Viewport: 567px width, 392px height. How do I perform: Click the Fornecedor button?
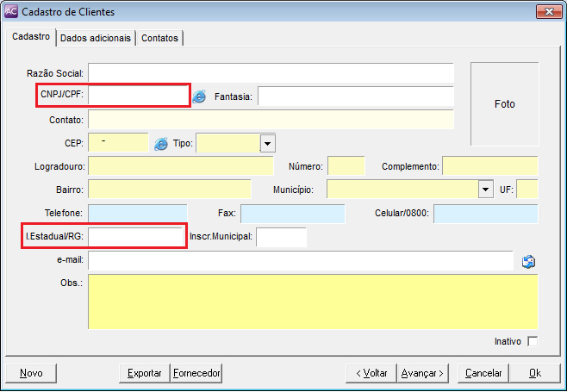coord(196,373)
